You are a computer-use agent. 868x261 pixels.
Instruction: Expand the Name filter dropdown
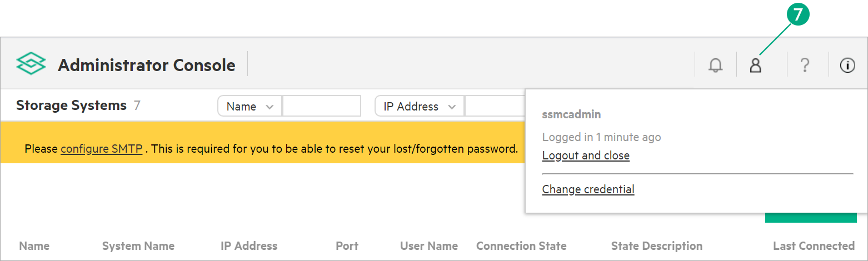(250, 107)
